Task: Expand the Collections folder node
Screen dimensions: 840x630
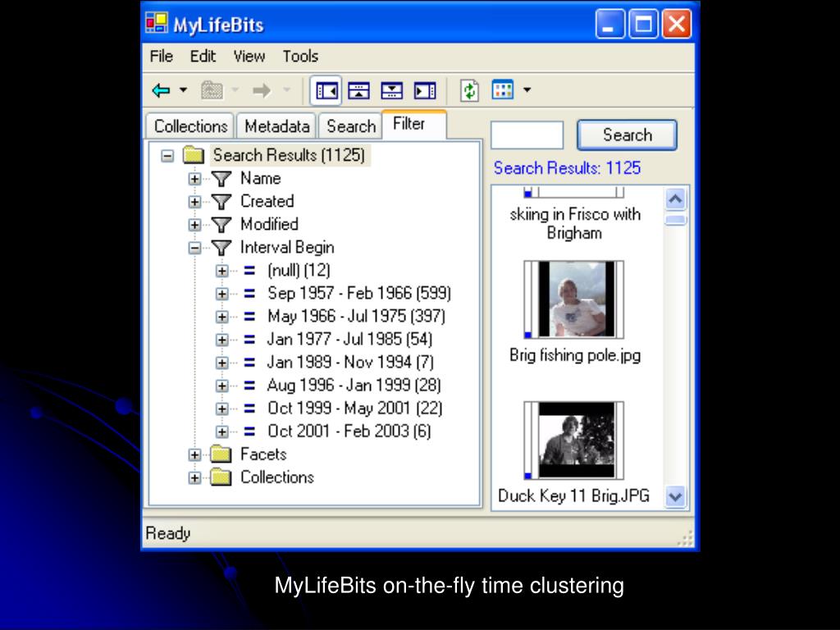Action: coord(194,478)
